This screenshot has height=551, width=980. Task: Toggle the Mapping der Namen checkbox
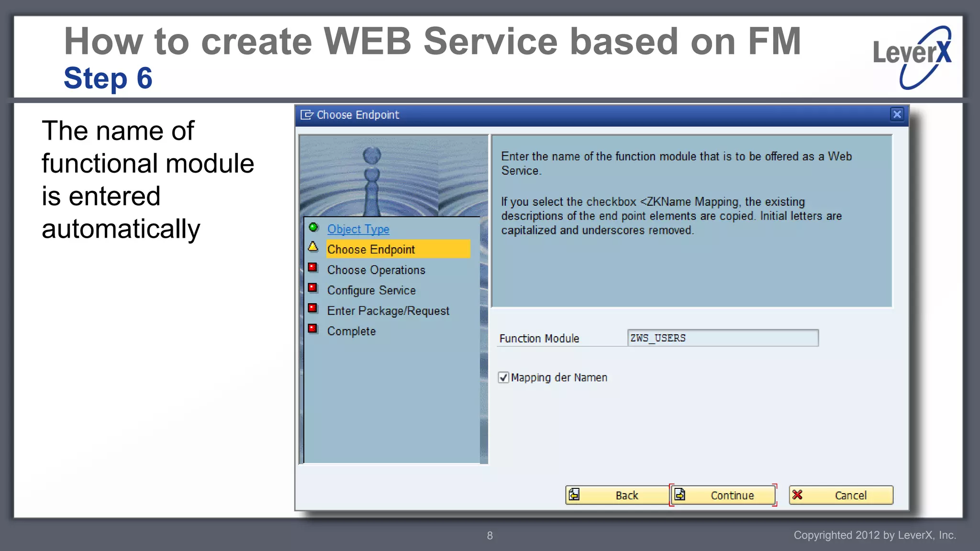point(503,377)
